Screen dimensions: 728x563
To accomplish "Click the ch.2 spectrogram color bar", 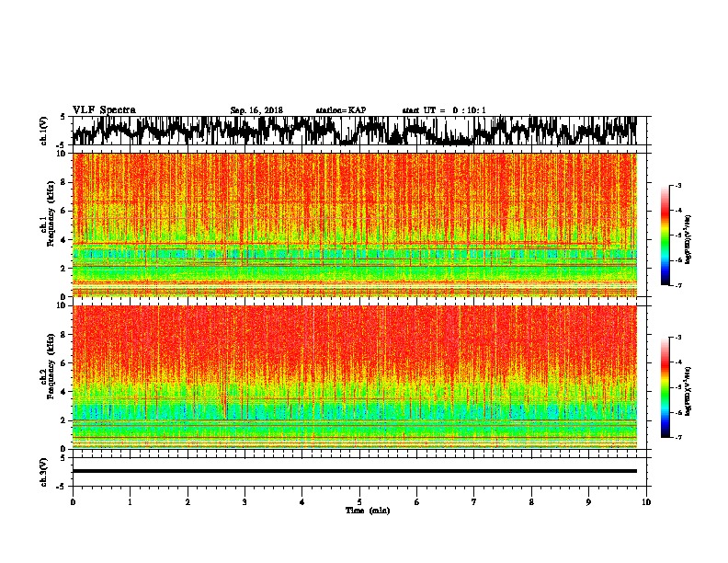I will pyautogui.click(x=665, y=387).
